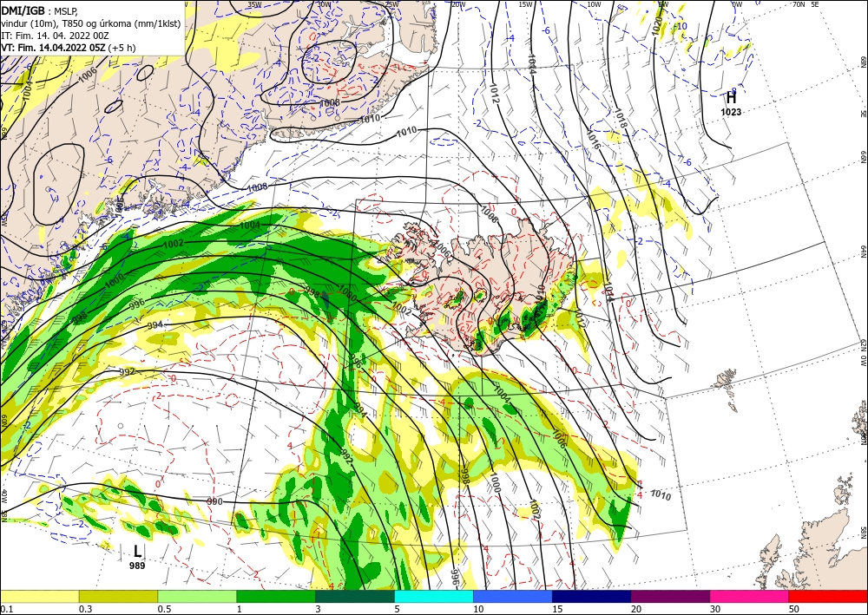Image resolution: width=868 pixels, height=615 pixels.
Task: Click the '990' isobar label
Action: (214, 501)
